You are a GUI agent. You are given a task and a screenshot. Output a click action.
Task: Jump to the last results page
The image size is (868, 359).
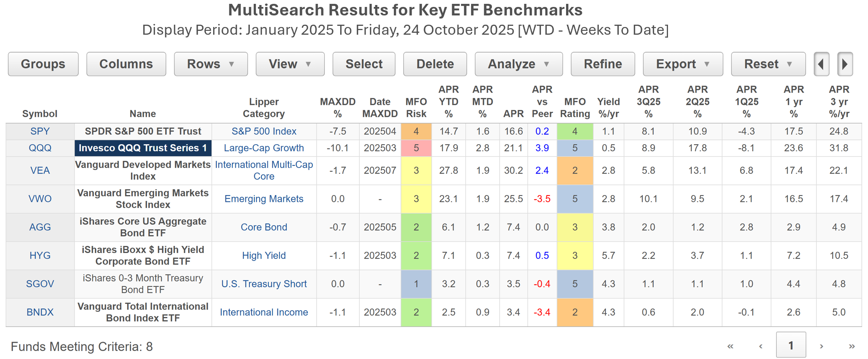tap(851, 346)
